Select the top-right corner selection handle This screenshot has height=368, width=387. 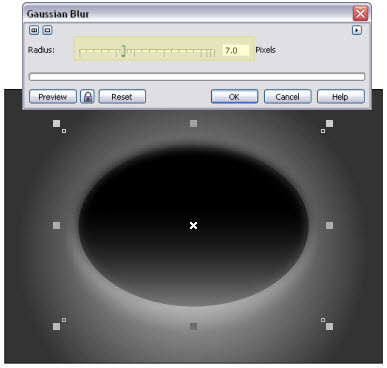click(329, 124)
